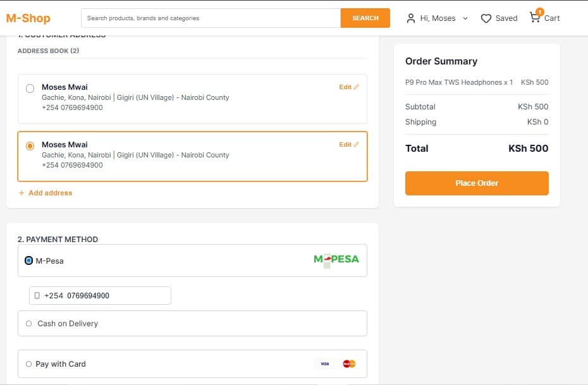Select the first Moses Mwai address

click(30, 88)
